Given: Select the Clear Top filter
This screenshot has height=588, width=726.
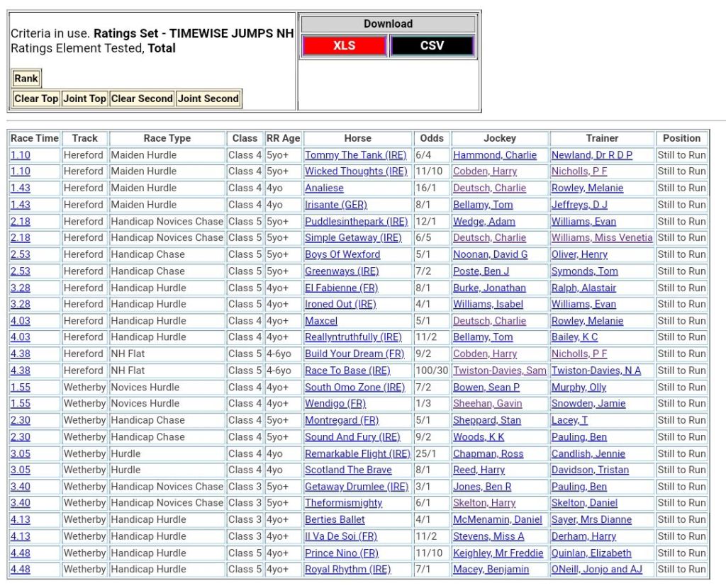Looking at the screenshot, I should coord(37,98).
